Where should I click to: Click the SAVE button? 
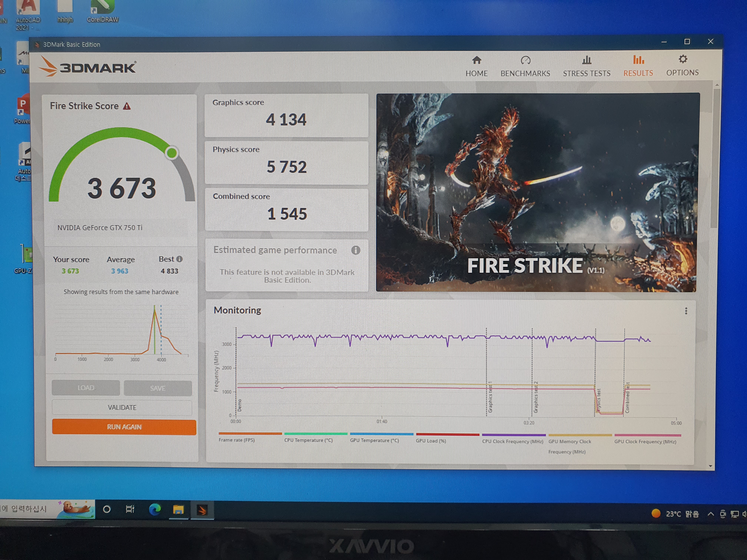click(158, 388)
